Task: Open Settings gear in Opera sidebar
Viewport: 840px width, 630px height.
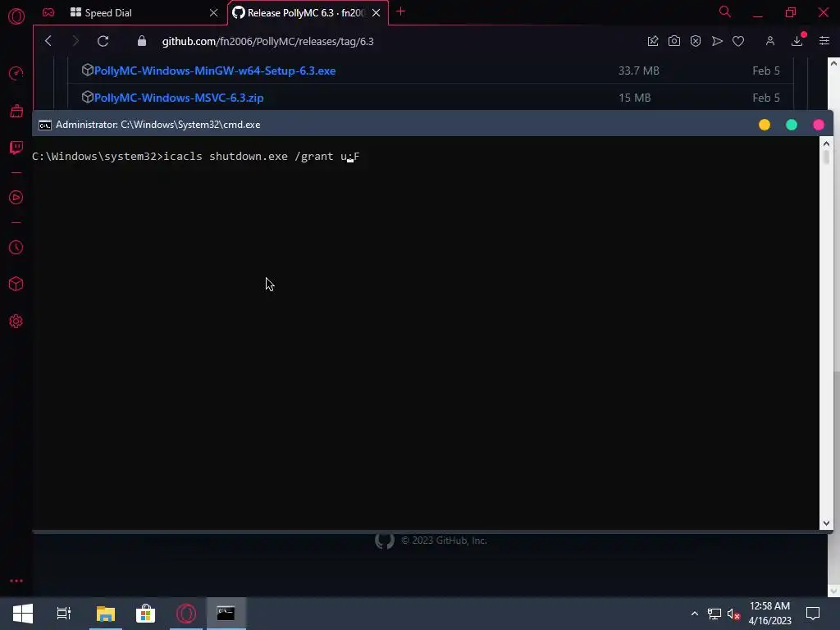Action: click(16, 322)
